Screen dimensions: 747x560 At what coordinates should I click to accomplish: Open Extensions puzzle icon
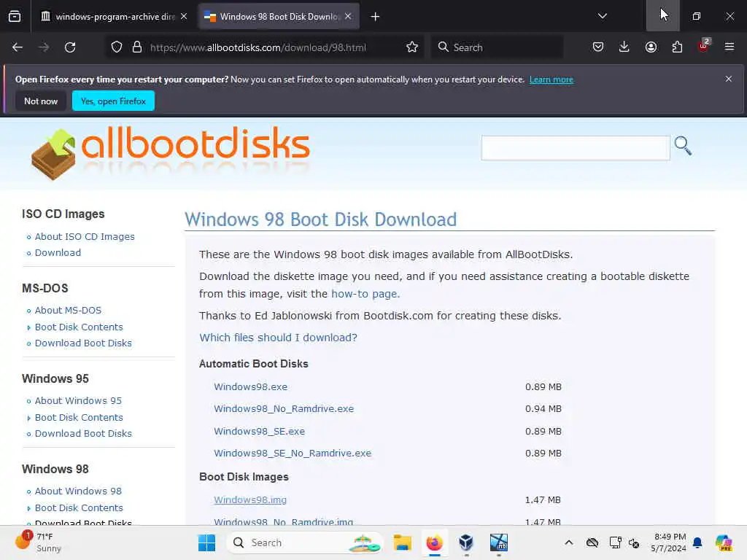coord(677,47)
